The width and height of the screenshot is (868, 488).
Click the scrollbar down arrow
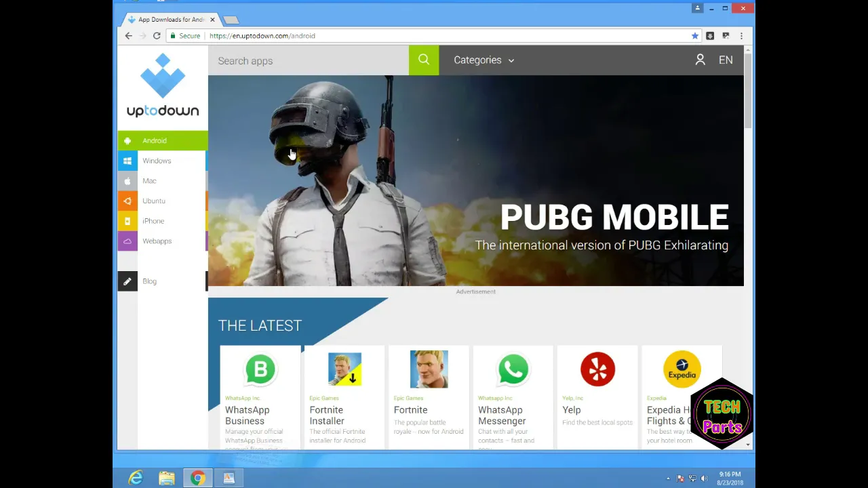click(x=748, y=445)
